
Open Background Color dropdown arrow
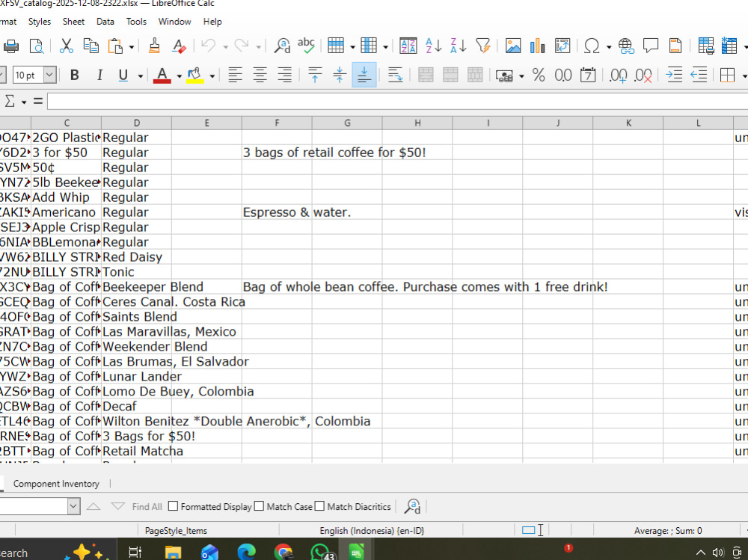click(212, 76)
